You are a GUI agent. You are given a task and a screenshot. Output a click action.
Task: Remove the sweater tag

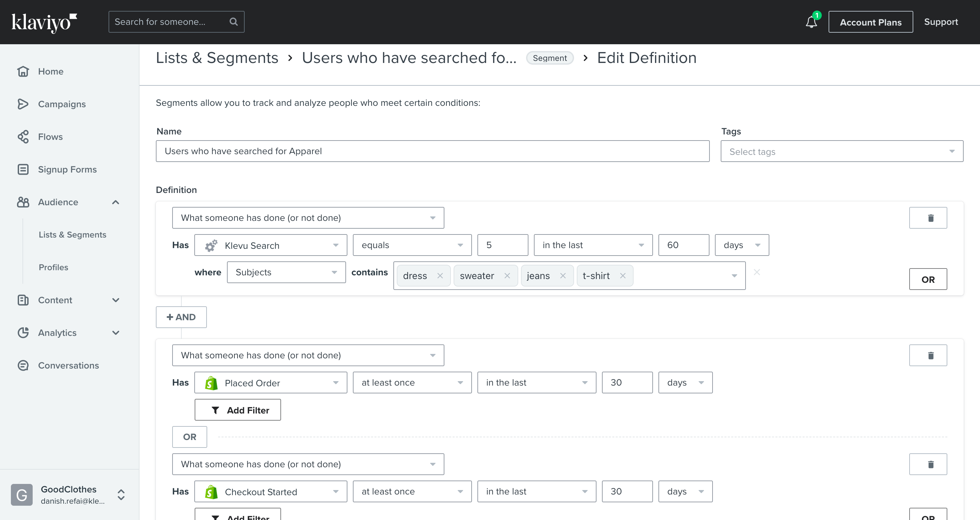click(x=507, y=276)
